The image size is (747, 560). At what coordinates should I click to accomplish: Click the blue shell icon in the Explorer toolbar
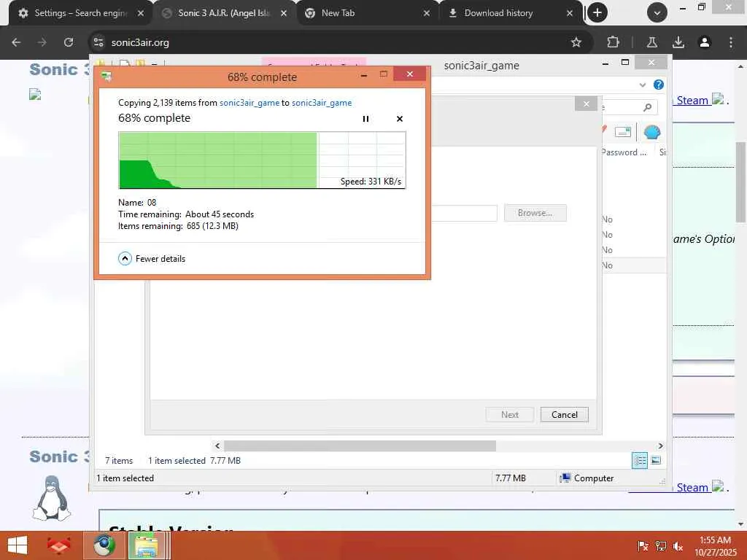pos(651,133)
